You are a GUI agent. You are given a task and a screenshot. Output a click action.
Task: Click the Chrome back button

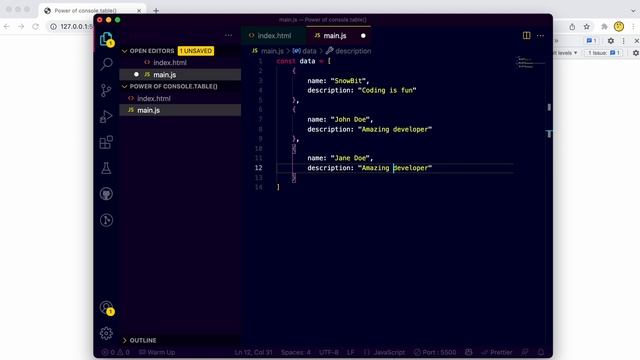[x=7, y=27]
